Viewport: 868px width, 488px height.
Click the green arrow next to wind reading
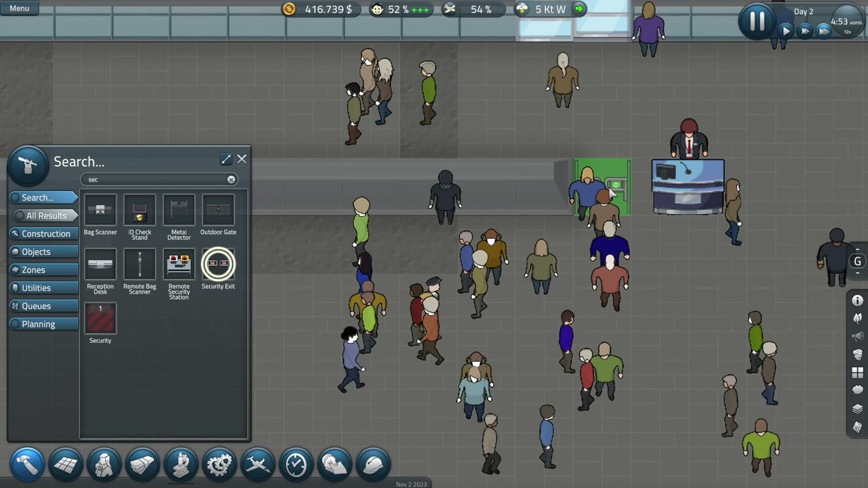tap(579, 9)
